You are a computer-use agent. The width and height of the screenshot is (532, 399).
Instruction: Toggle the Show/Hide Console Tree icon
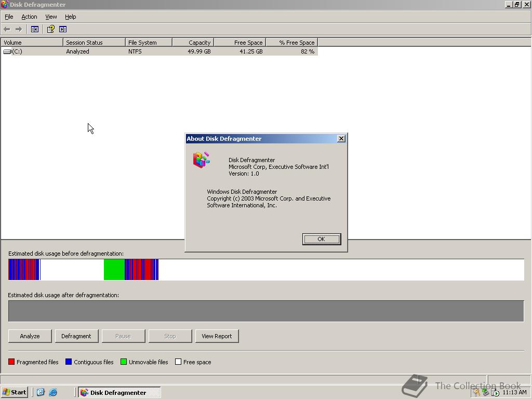click(35, 29)
